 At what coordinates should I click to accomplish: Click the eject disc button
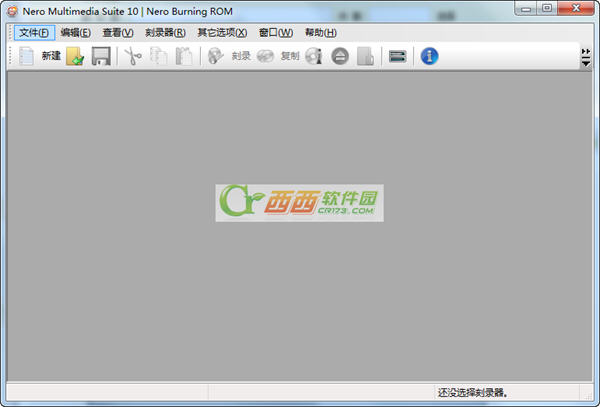[x=340, y=57]
